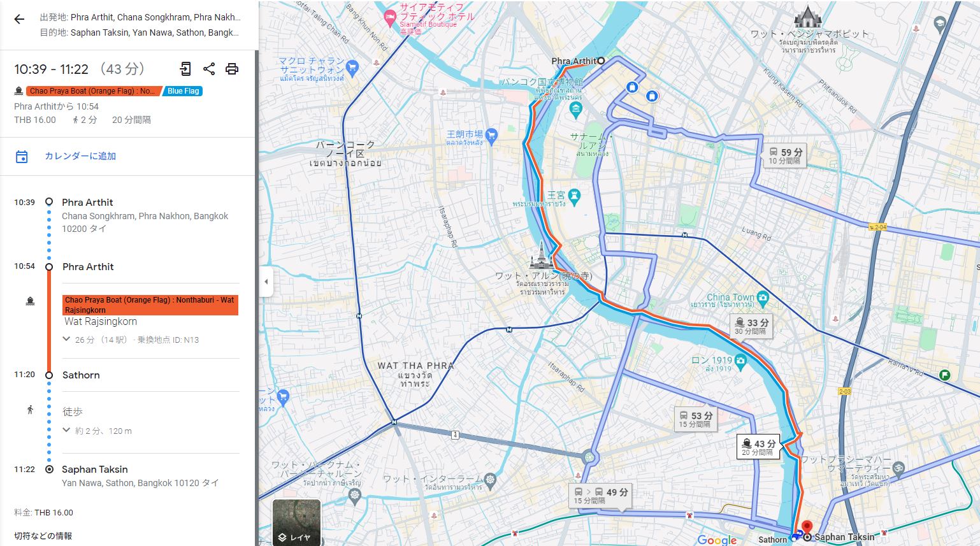
Task: Click the 王朝市場 shopping cart marker
Action: [x=491, y=135]
